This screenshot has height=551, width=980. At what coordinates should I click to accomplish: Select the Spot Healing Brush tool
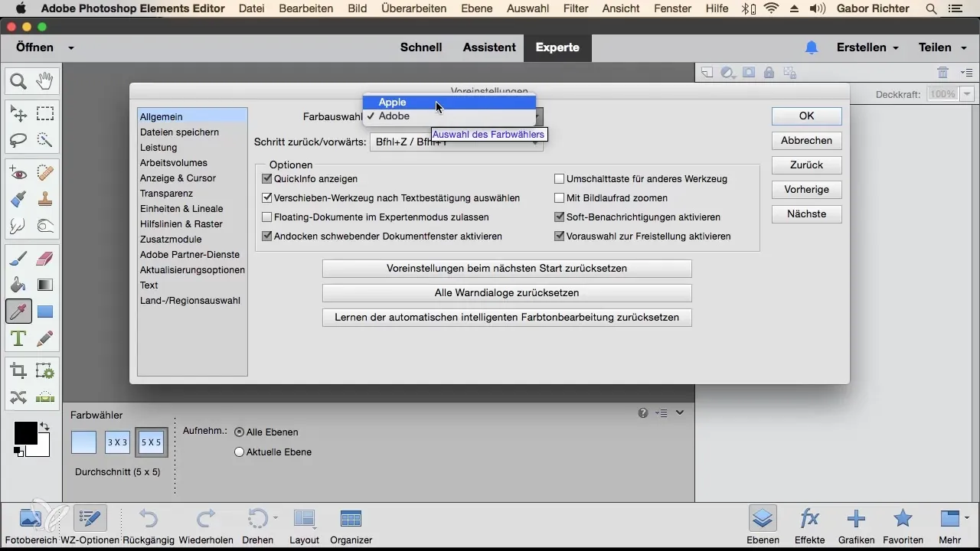[x=45, y=174]
